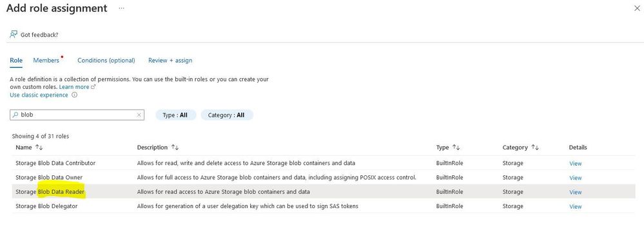Go to the Review + assign tab
This screenshot has width=644, height=232.
[x=170, y=61]
